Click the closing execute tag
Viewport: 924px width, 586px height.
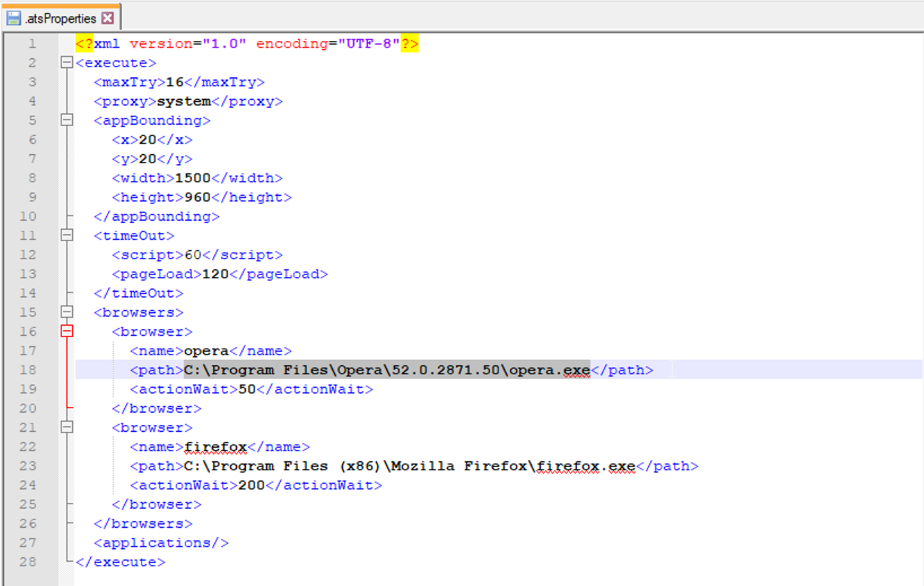[120, 562]
